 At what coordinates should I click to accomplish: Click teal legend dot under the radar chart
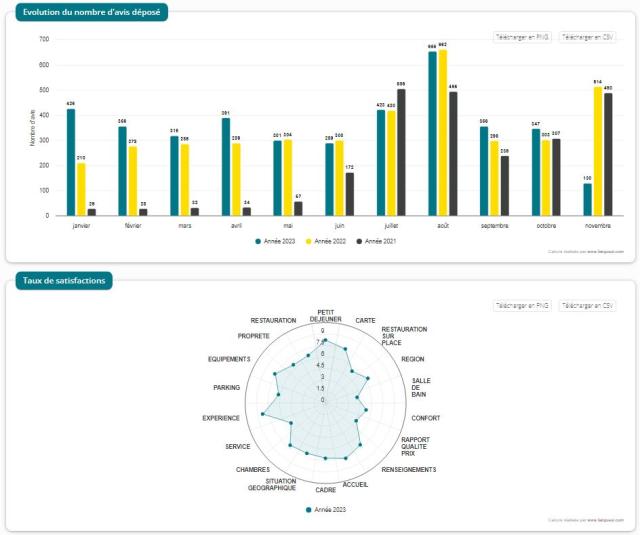pyautogui.click(x=309, y=510)
